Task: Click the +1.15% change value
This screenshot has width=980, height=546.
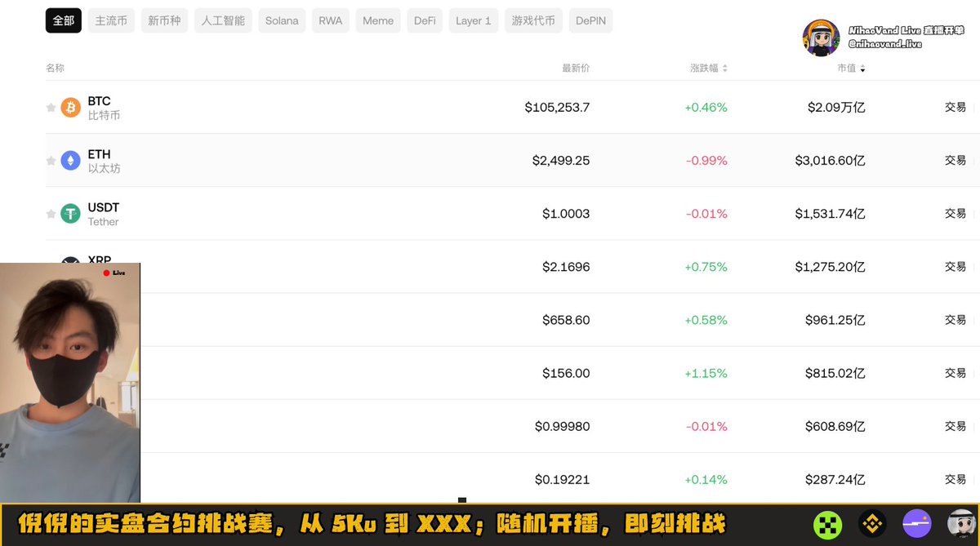Action: (x=706, y=373)
